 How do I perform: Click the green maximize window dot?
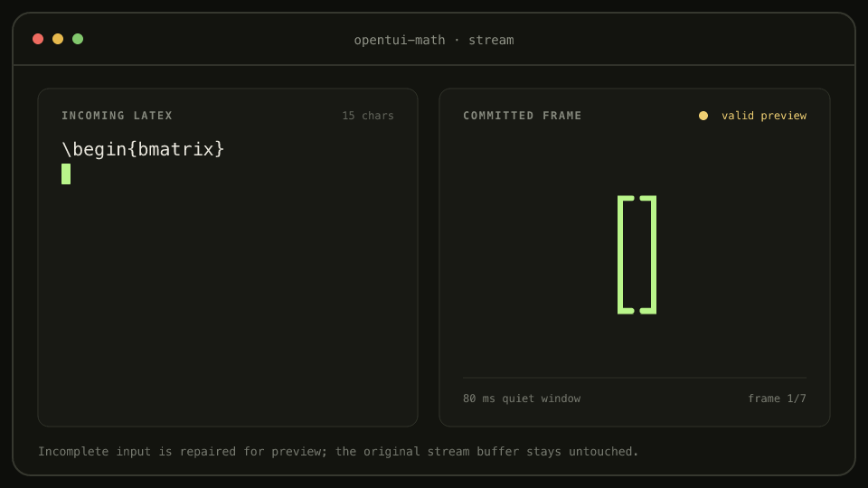(x=78, y=39)
